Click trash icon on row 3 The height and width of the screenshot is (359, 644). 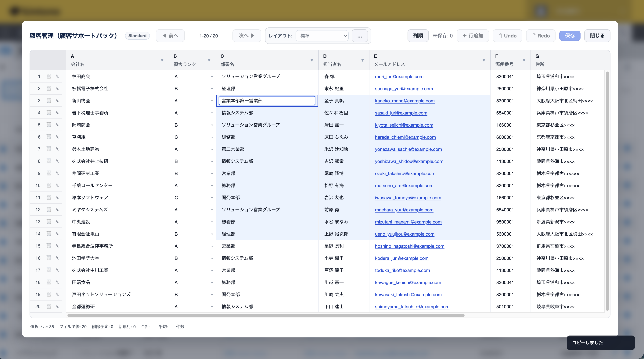tap(49, 101)
